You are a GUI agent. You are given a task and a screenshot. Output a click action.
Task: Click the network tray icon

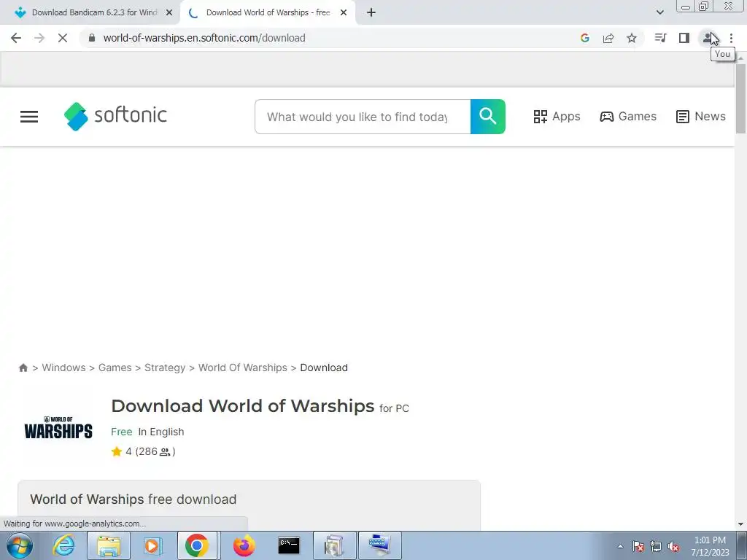(656, 547)
